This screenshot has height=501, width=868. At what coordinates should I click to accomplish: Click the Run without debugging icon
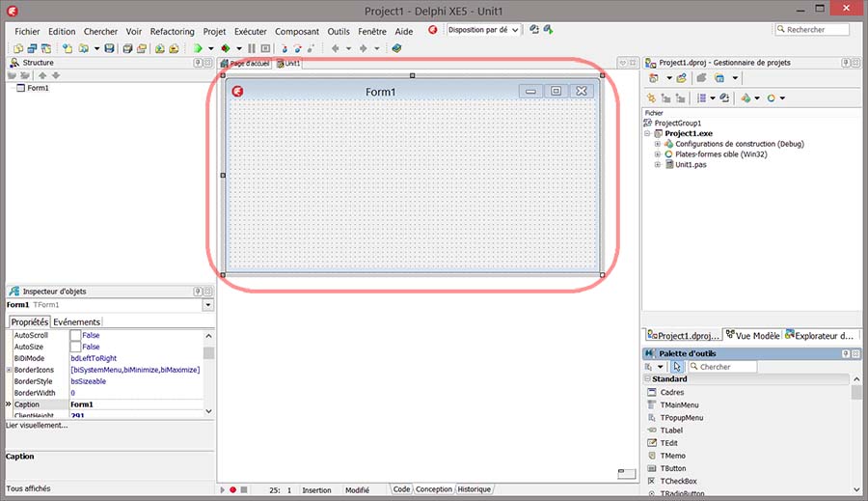pyautogui.click(x=226, y=48)
